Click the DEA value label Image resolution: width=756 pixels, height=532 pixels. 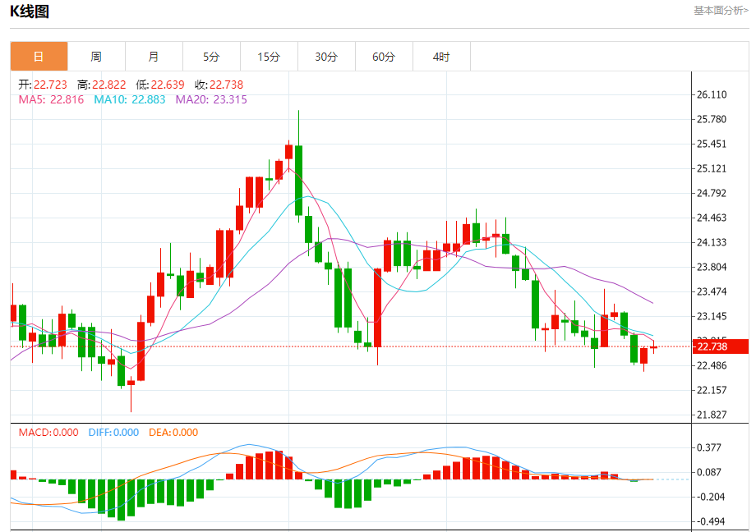173,432
